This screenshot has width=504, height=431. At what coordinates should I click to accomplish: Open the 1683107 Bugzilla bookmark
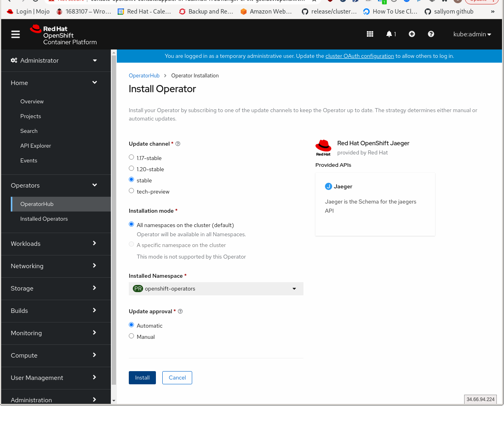pos(84,12)
